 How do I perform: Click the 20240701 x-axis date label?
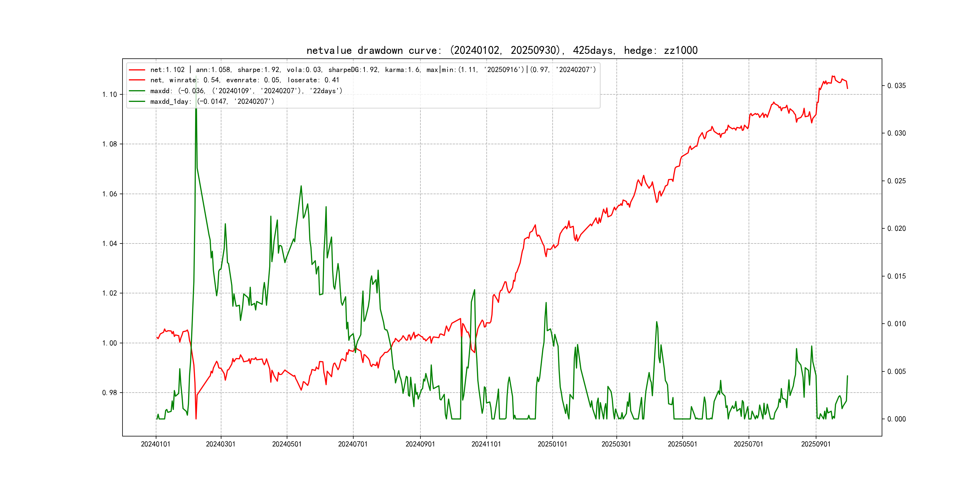coord(353,444)
